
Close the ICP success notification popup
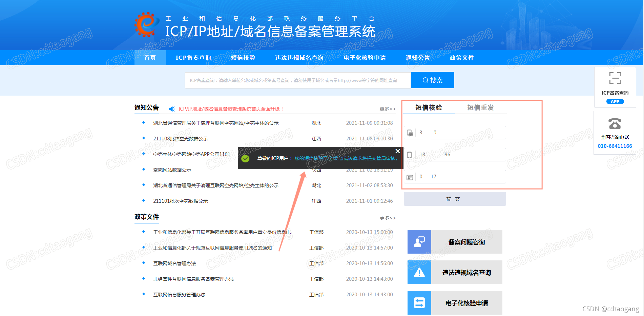click(398, 151)
